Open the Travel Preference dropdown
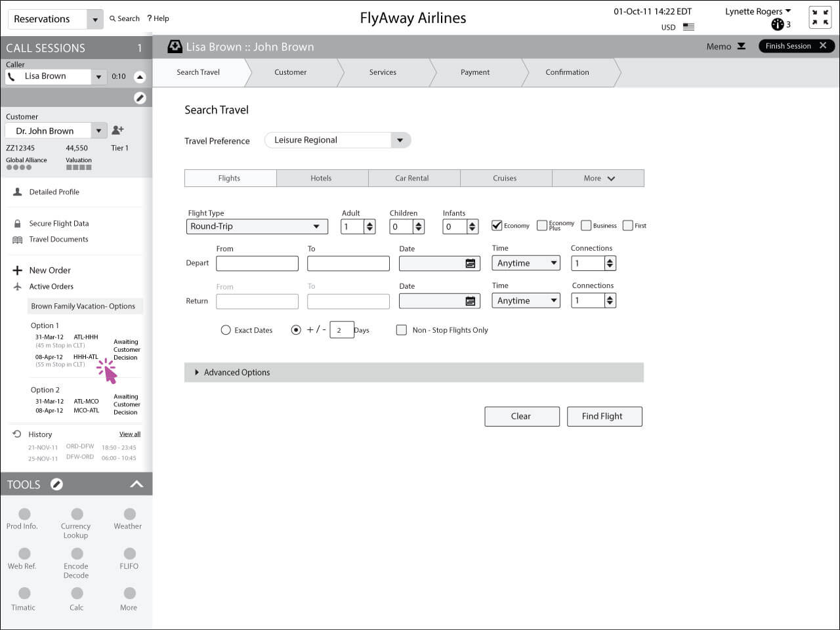Screen dimensions: 840x630 tap(400, 140)
